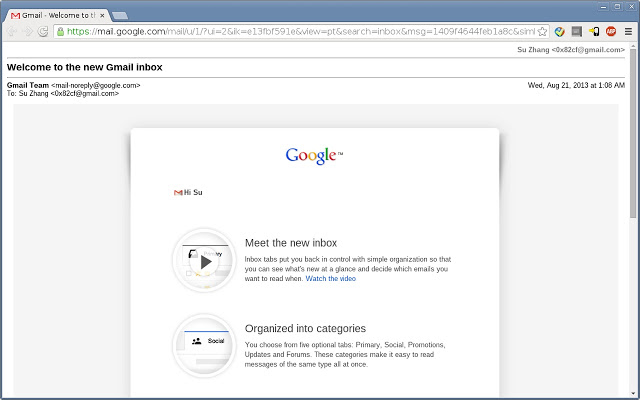Click the sender name Gmail Team
The height and width of the screenshot is (400, 640).
28,85
